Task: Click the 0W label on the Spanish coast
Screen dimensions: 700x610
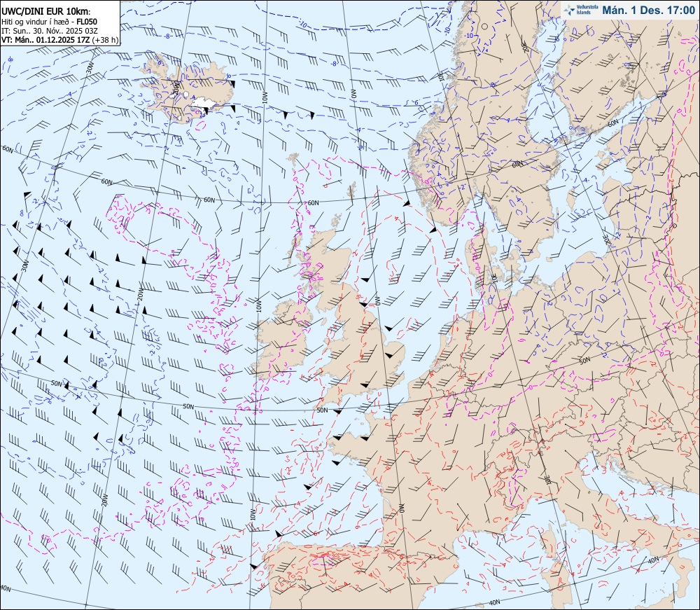Action: [401, 508]
